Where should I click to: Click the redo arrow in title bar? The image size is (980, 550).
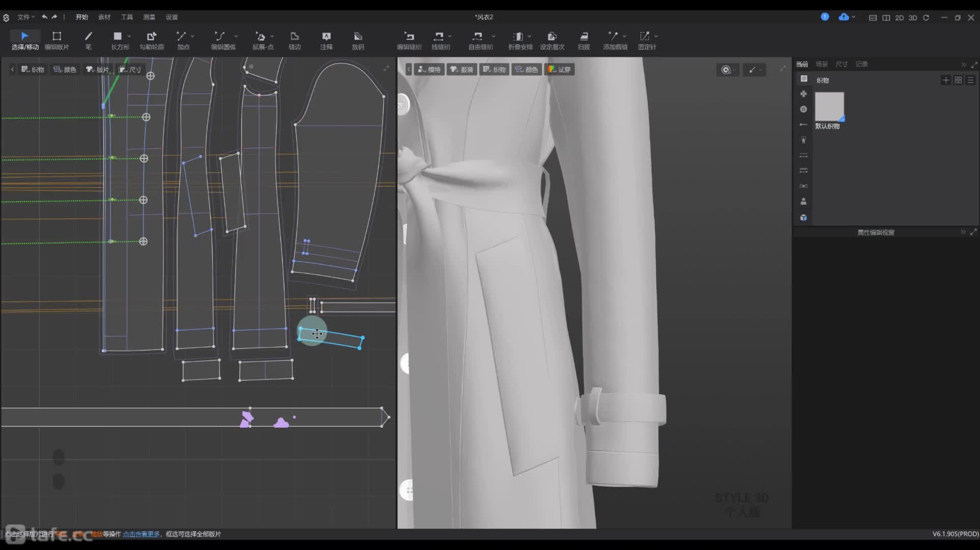click(54, 17)
